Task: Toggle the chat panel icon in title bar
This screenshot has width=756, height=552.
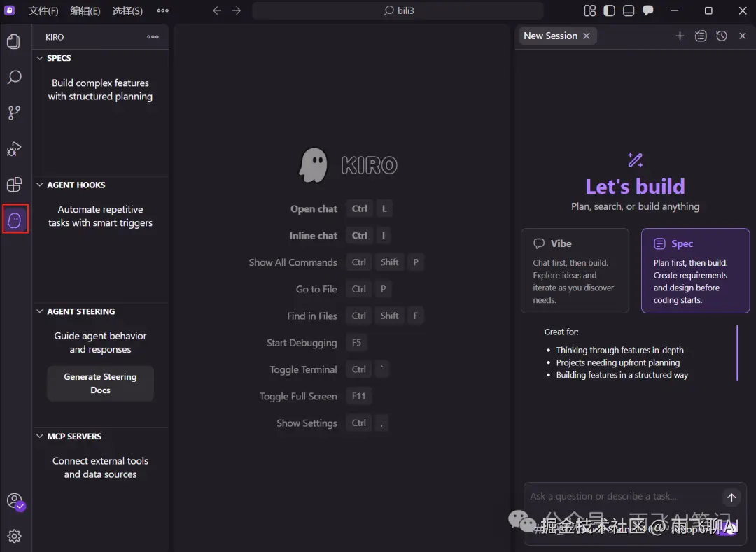Action: pos(648,10)
